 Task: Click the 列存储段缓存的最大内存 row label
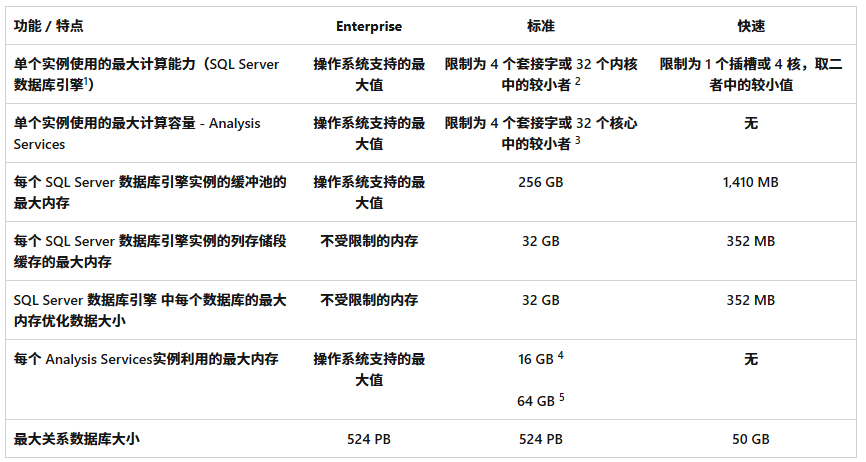click(x=150, y=251)
